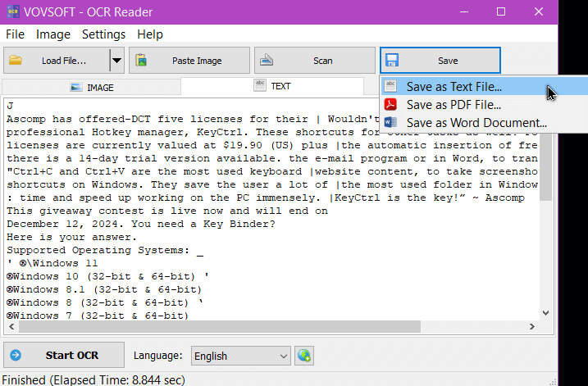Click the abc icon on TEXT tab
The height and width of the screenshot is (386, 588).
click(x=259, y=85)
